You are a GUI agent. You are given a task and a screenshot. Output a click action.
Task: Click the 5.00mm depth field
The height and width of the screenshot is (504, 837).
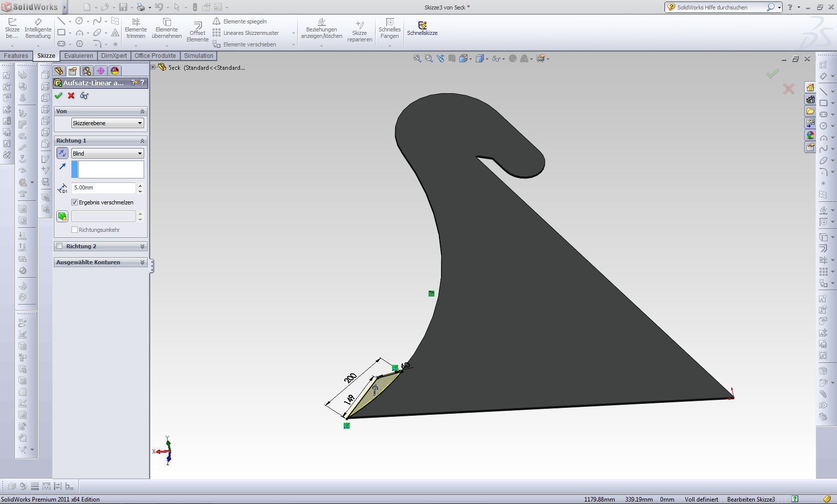pyautogui.click(x=103, y=188)
